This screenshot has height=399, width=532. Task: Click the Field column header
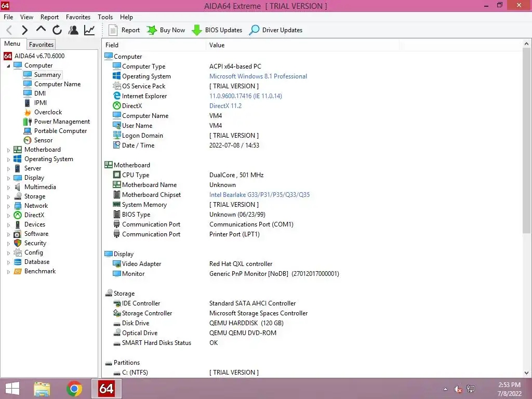tap(154, 45)
